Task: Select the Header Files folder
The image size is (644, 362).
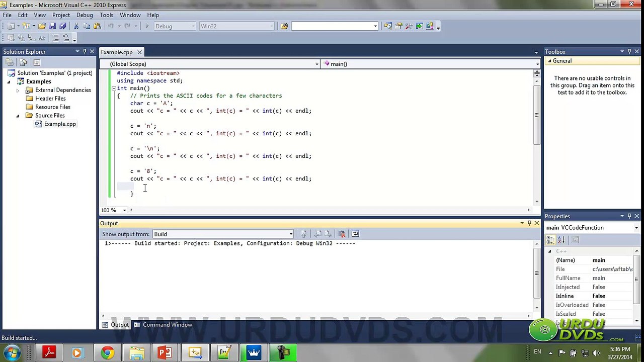Action: (x=50, y=99)
